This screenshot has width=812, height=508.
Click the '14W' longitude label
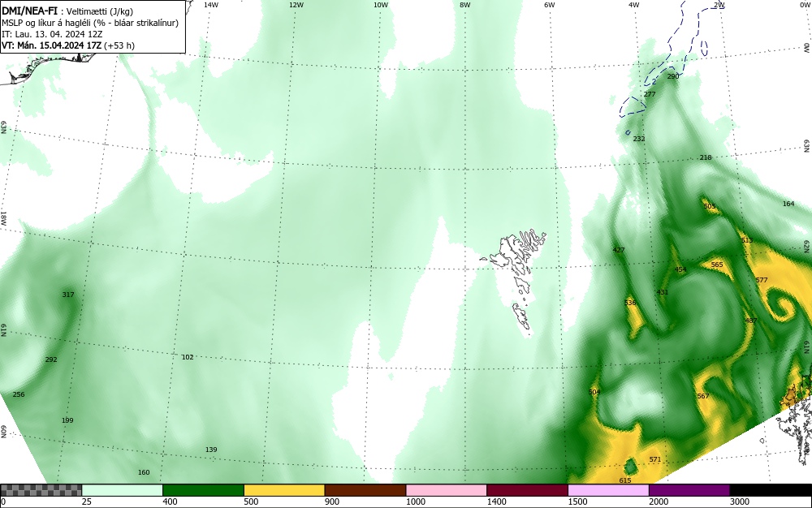point(211,5)
